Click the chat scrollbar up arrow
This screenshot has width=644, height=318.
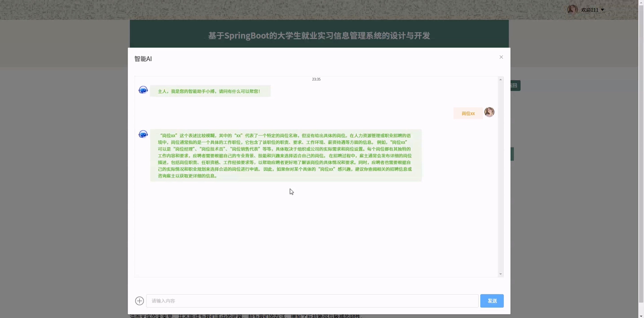point(501,79)
